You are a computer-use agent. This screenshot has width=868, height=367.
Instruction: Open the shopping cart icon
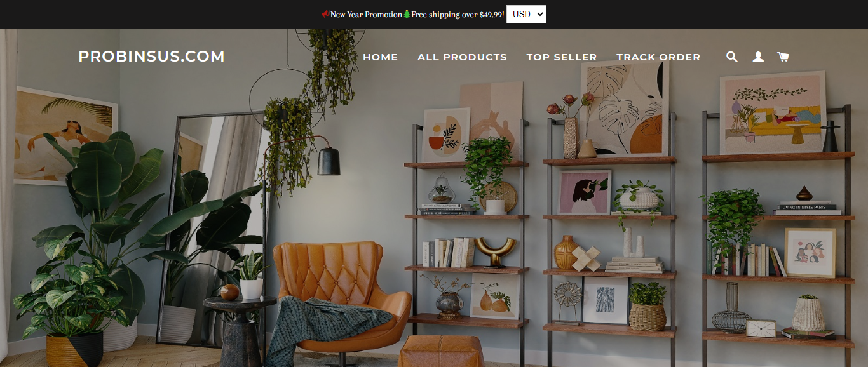(x=783, y=57)
